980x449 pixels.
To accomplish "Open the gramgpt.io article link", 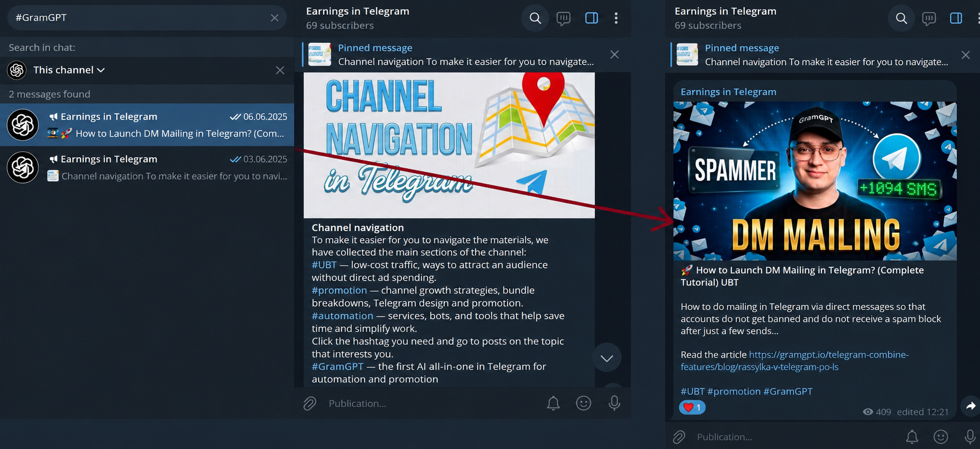I will 794,361.
